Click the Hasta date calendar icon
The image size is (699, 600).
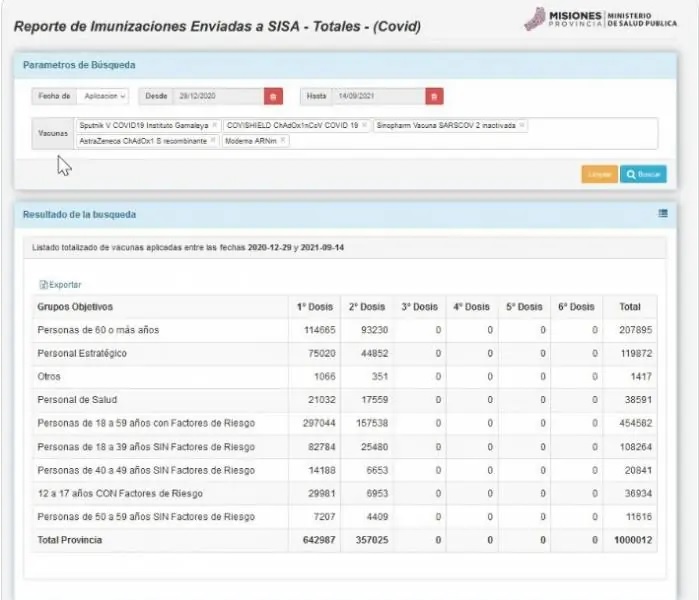(x=434, y=96)
